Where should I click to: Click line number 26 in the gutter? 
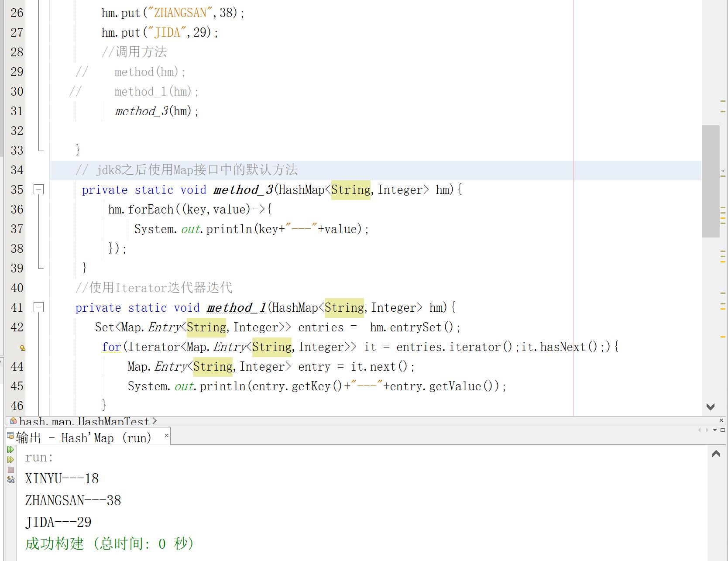tap(17, 13)
